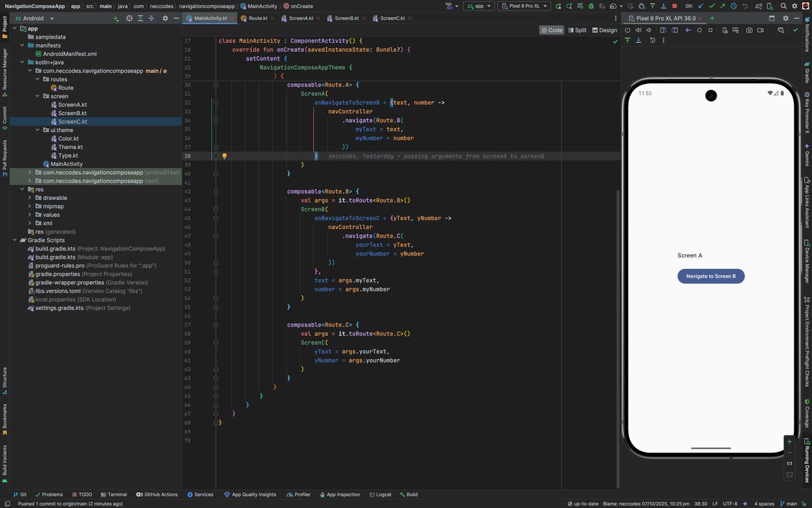The height and width of the screenshot is (508, 812).
Task: Toggle Running Devices tool window
Action: [x=807, y=459]
